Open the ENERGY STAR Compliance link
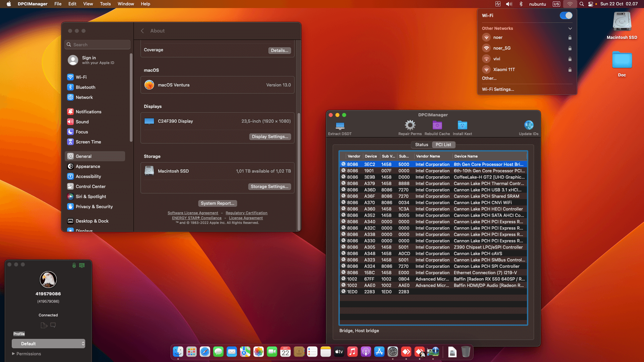 click(x=197, y=218)
